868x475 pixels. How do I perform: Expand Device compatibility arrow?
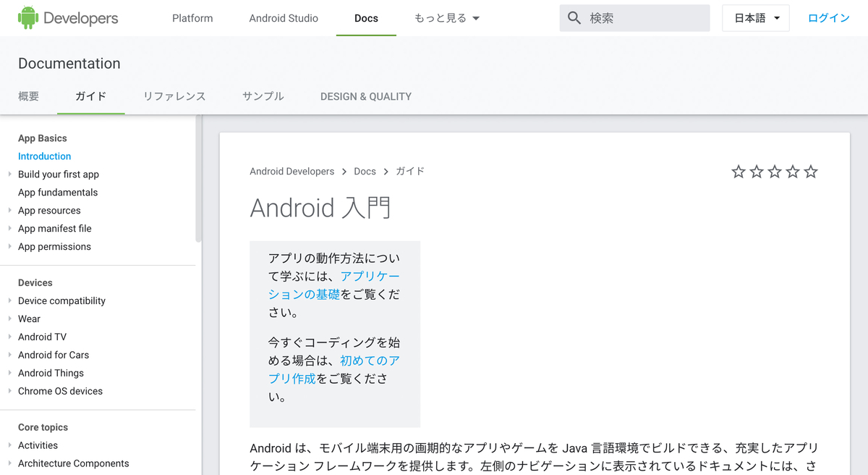[x=9, y=300]
